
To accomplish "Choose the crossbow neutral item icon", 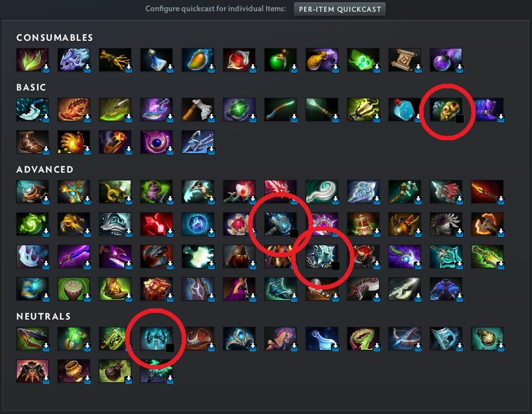I will (405, 339).
